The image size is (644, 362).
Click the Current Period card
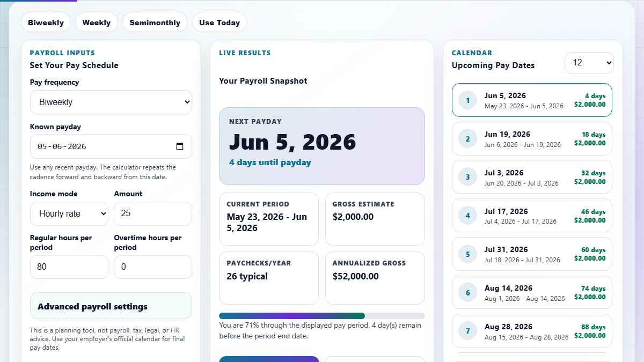pyautogui.click(x=269, y=219)
